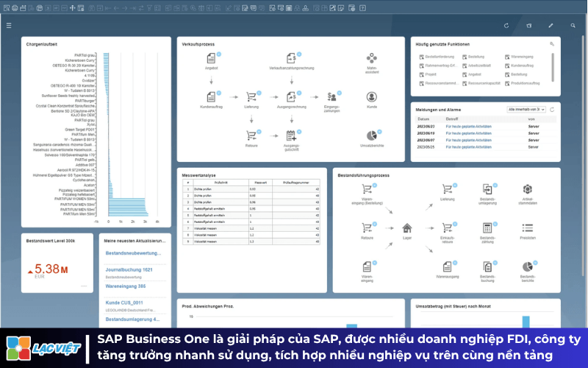Open the Wareneingang 385 link
This screenshot has height=368, width=588.
pos(126,286)
